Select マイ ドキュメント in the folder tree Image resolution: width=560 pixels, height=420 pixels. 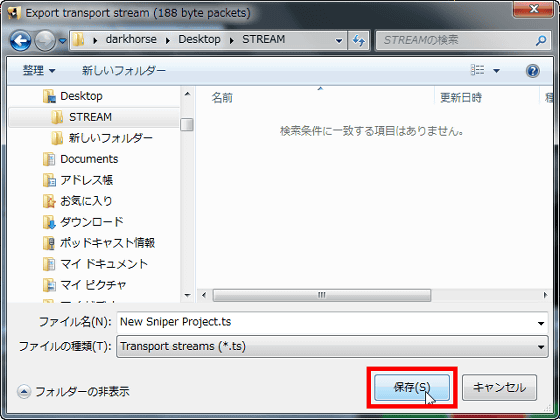pyautogui.click(x=104, y=264)
